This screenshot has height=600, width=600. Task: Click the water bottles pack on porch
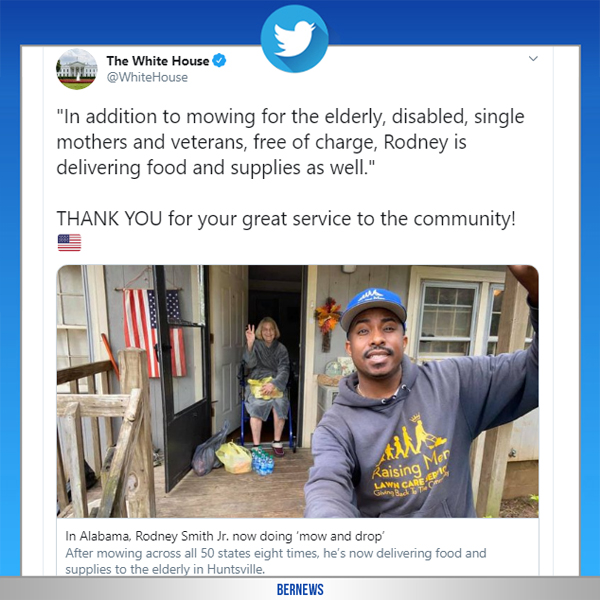tap(262, 460)
